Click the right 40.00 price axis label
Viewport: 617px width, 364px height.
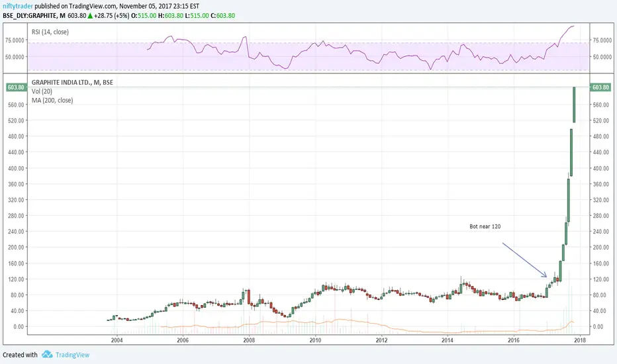click(x=599, y=311)
